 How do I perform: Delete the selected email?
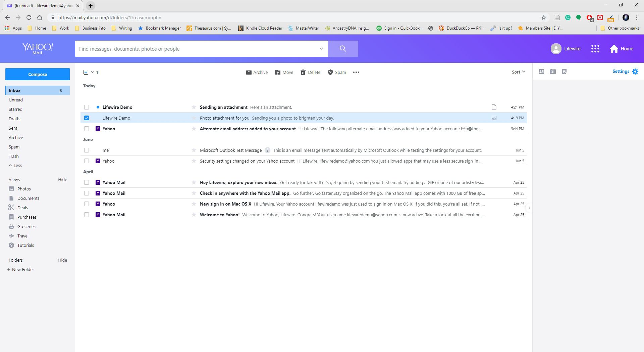[310, 72]
